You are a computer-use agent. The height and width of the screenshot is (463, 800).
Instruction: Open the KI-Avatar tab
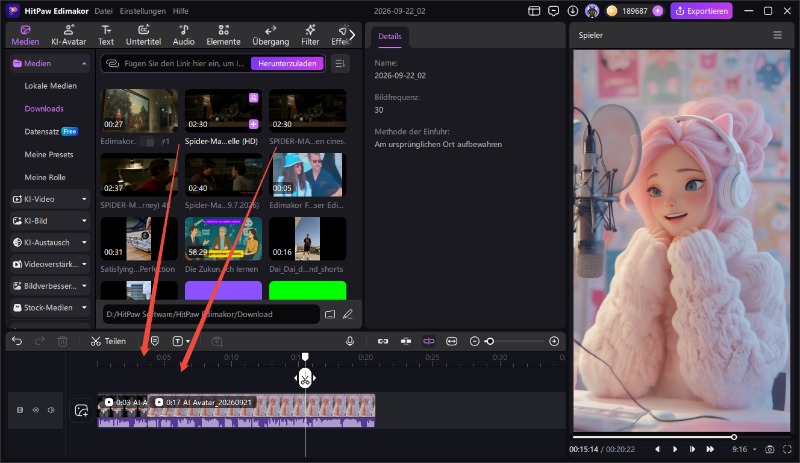[68, 35]
